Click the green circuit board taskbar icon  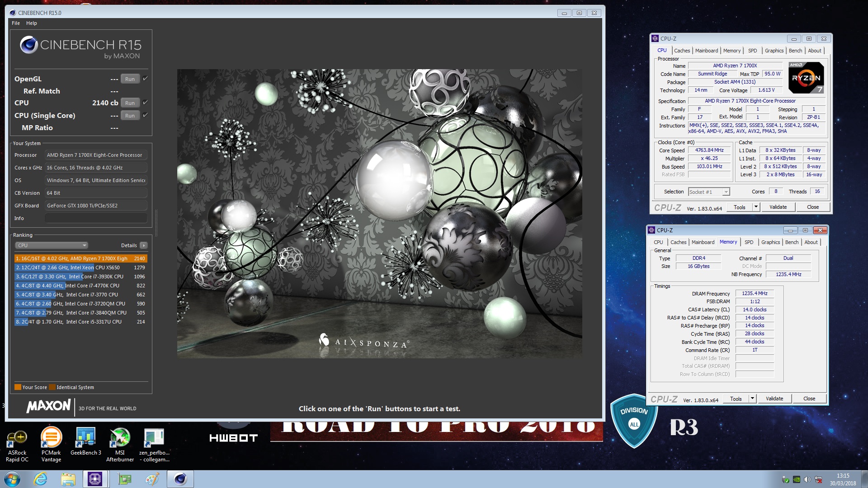point(124,479)
